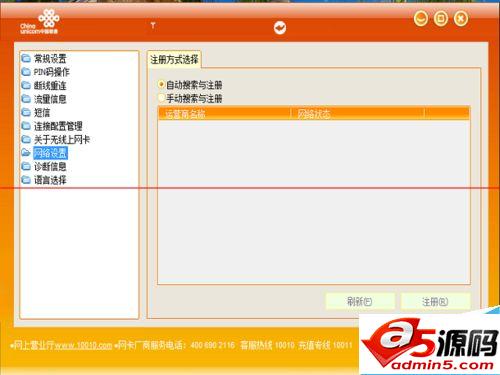Click folder icon beside 流量信息
The height and width of the screenshot is (375, 500).
pyautogui.click(x=26, y=99)
